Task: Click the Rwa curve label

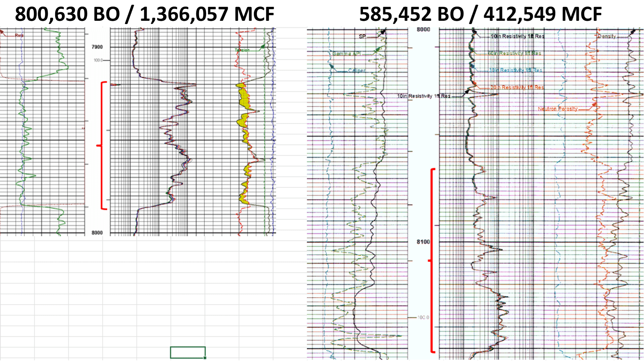Action: 19,35
